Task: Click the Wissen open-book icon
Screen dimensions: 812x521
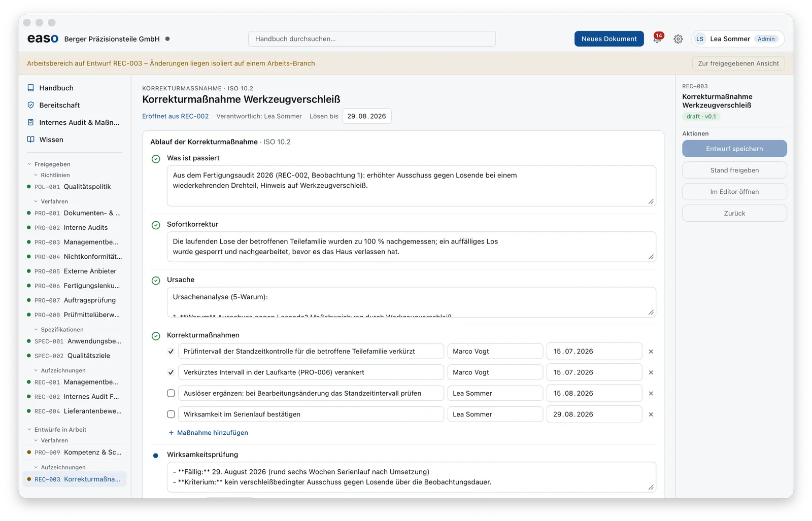Action: tap(31, 140)
